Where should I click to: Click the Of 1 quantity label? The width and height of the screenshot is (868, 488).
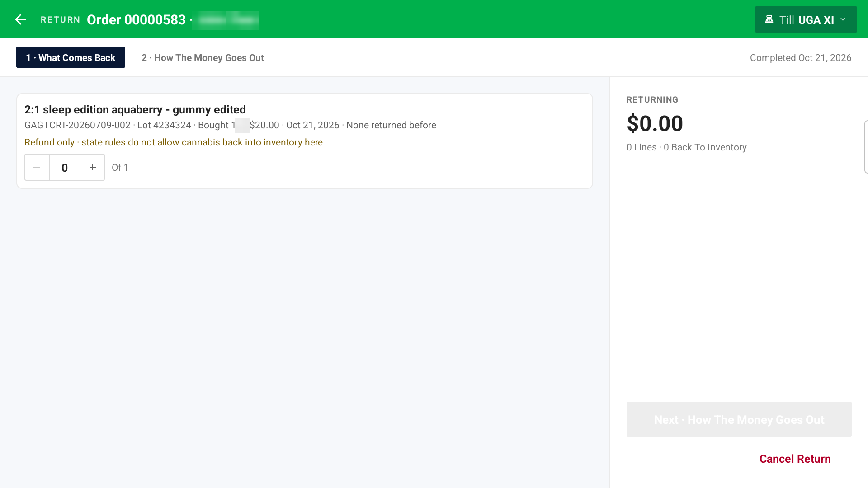tap(120, 168)
